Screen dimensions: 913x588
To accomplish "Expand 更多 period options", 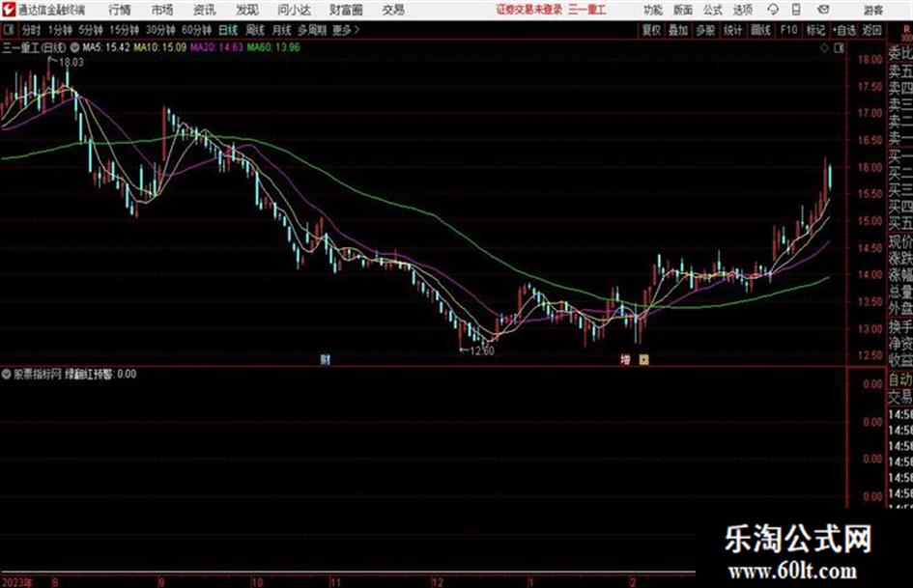I will [x=346, y=30].
